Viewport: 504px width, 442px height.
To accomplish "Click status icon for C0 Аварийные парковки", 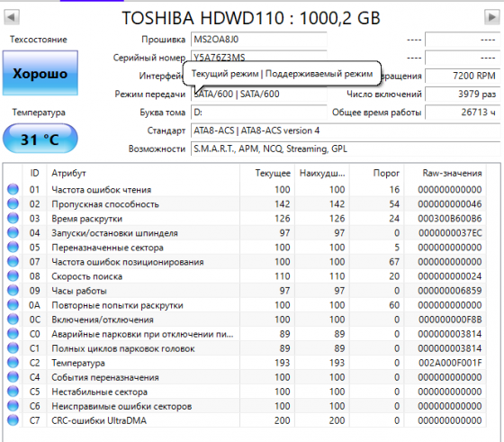I will coord(13,334).
